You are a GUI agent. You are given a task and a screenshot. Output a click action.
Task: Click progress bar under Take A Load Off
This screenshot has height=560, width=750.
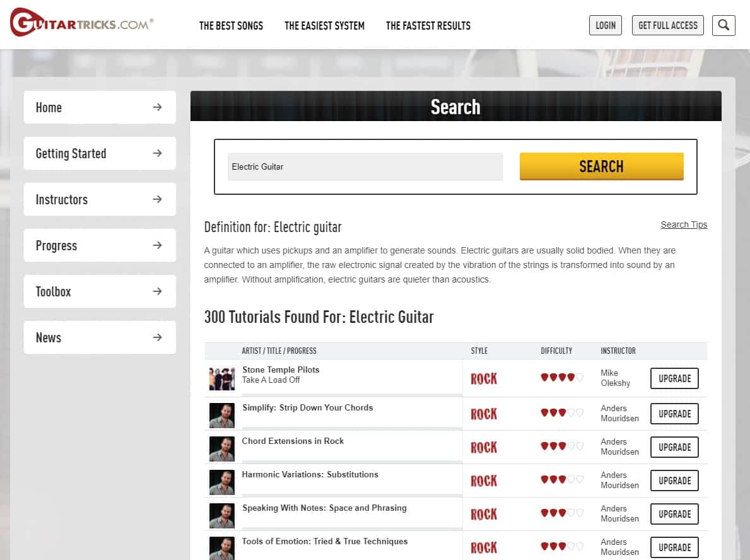coord(351,395)
